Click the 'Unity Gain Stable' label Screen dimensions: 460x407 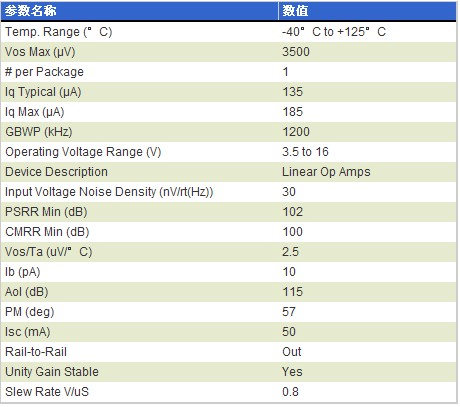(52, 372)
